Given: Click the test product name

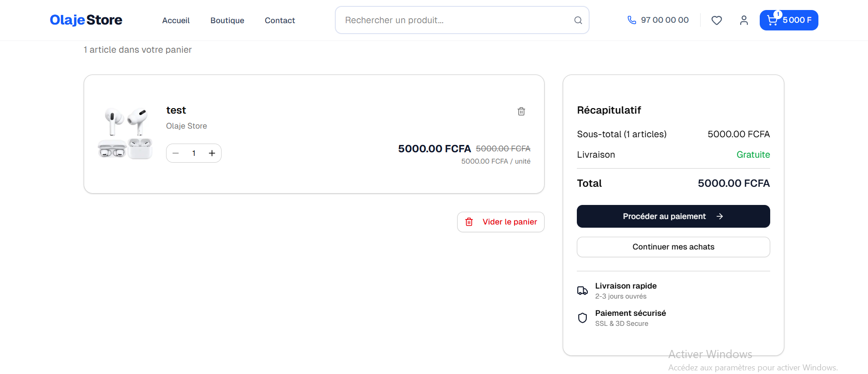Looking at the screenshot, I should pyautogui.click(x=176, y=110).
